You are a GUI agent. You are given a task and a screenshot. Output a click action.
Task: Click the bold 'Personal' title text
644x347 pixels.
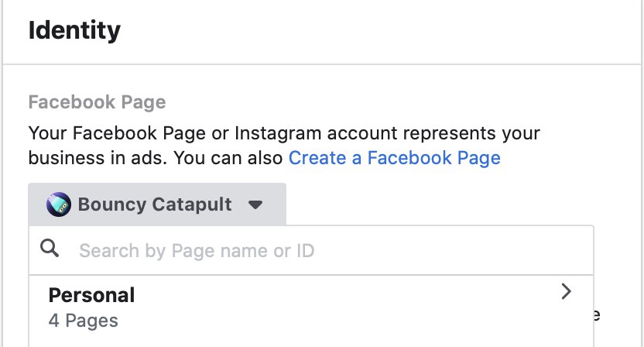tap(91, 295)
